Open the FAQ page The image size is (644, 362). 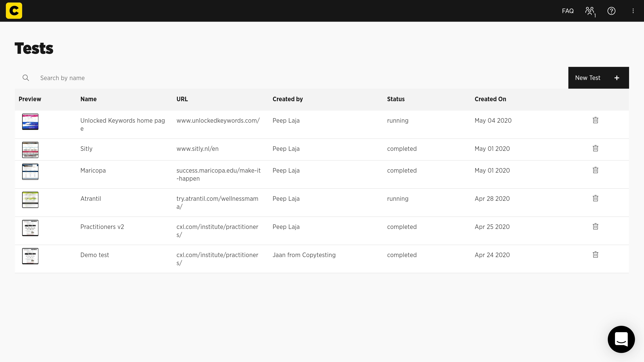[568, 11]
